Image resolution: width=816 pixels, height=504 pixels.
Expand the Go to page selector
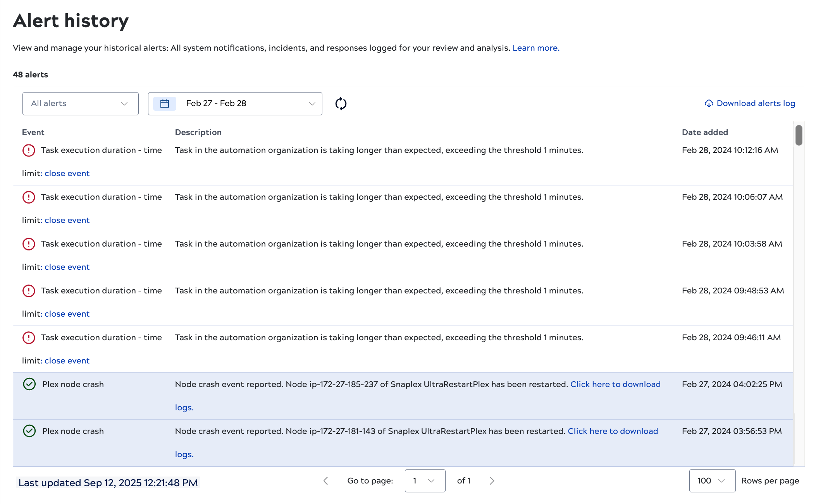click(x=425, y=480)
